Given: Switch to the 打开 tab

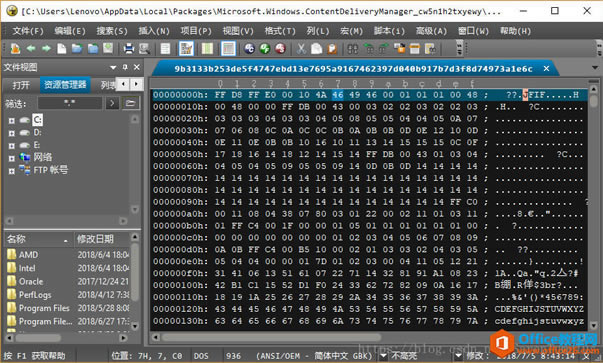Looking at the screenshot, I should click(21, 85).
